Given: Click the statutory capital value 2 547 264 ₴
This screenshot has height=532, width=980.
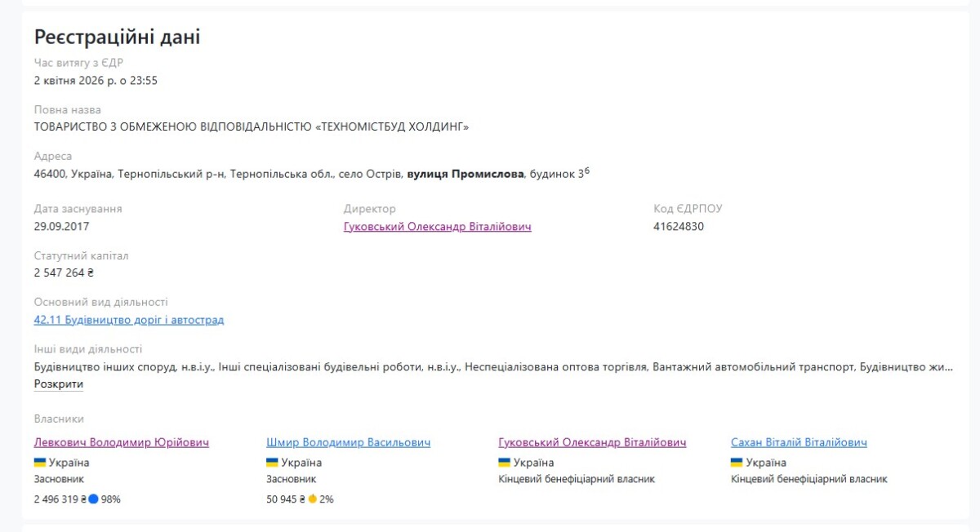Looking at the screenshot, I should pos(64,273).
